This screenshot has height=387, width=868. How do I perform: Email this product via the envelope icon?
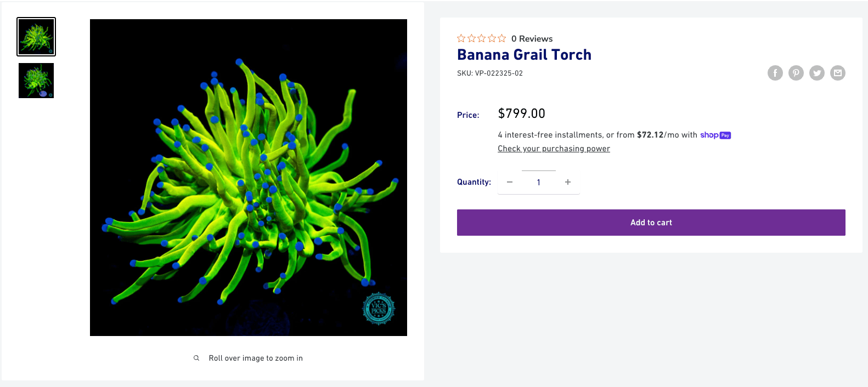(838, 73)
